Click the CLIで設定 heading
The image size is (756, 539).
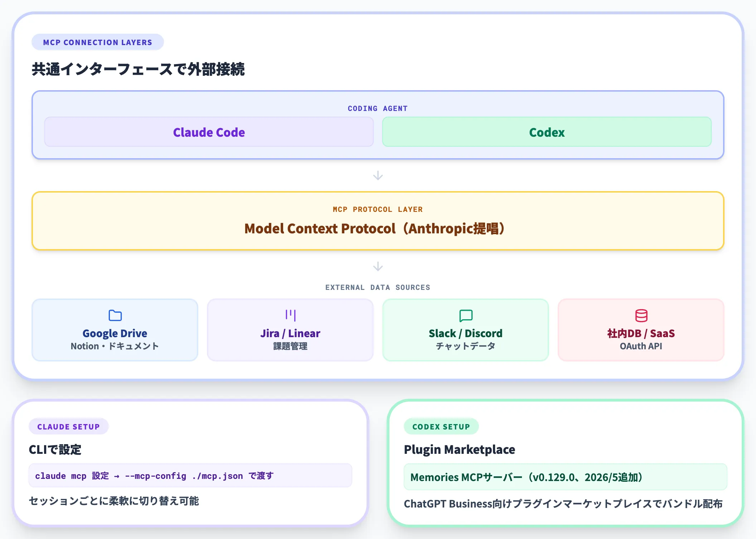point(55,450)
